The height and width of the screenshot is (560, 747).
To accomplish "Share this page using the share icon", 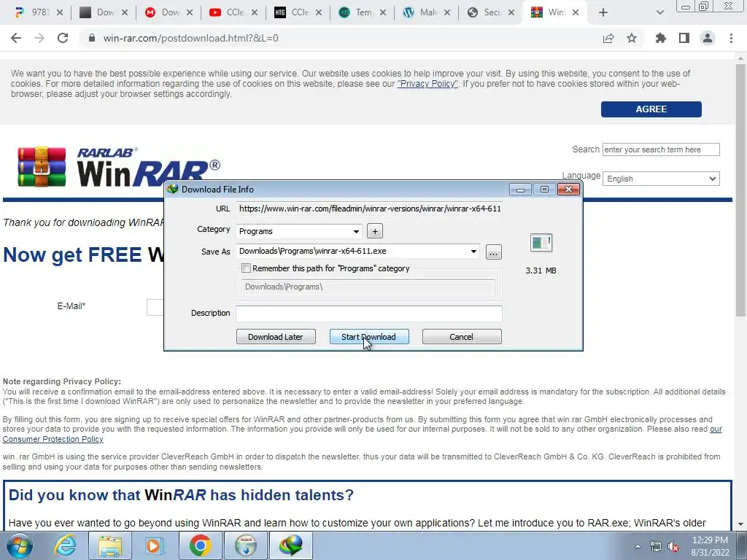I will [608, 38].
